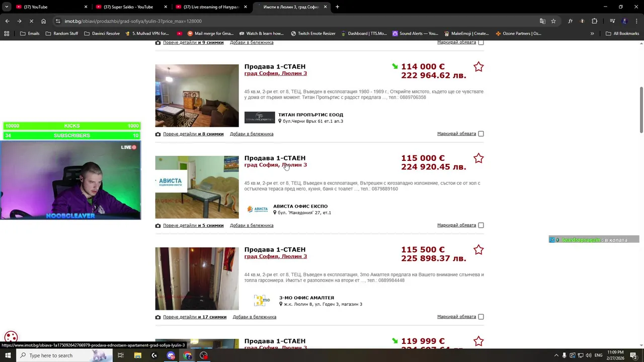Open browser extensions puzzle icon
This screenshot has height=362, width=644.
[595, 21]
